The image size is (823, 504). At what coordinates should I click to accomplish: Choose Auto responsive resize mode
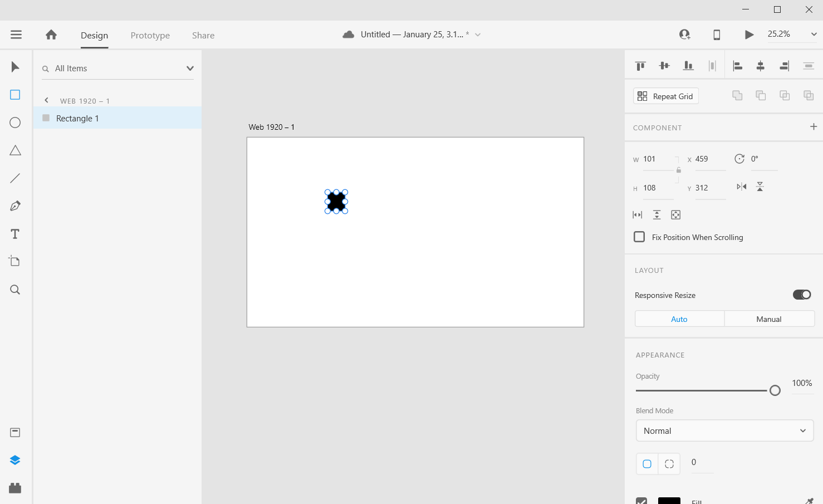tap(679, 319)
